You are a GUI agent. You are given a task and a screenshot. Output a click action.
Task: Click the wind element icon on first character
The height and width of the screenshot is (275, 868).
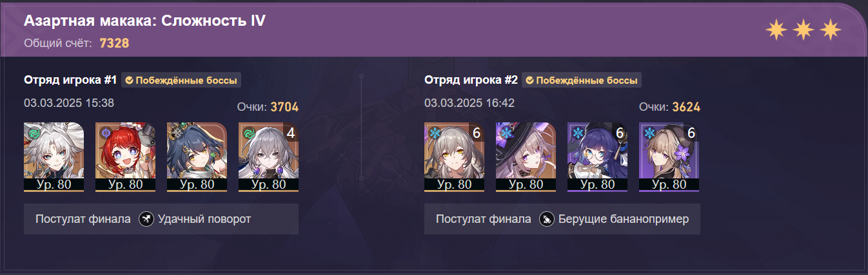[x=32, y=131]
